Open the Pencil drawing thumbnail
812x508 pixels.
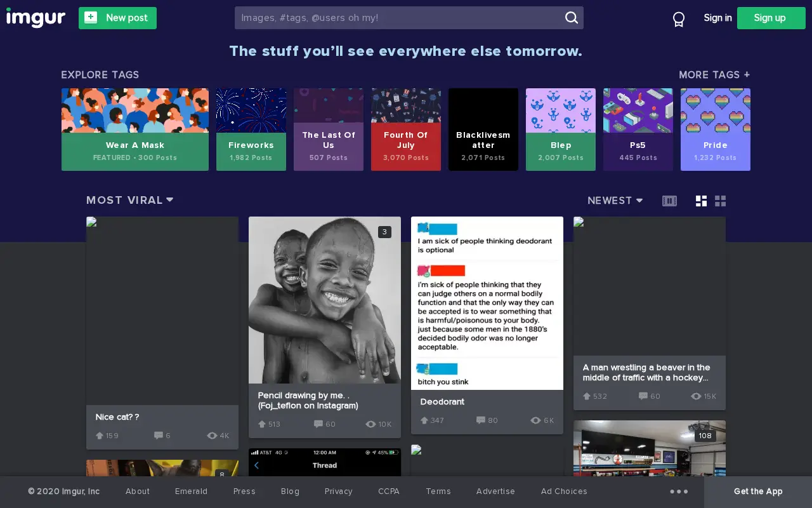(325, 300)
